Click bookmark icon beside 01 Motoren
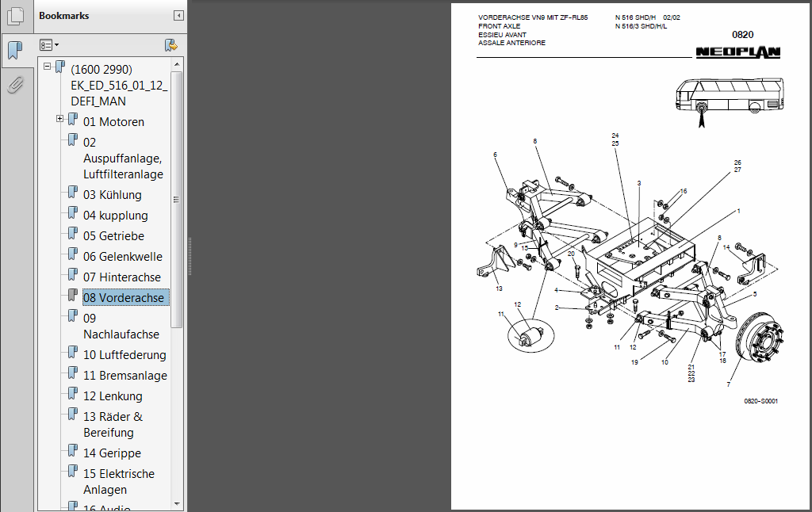The image size is (812, 512). (72, 120)
